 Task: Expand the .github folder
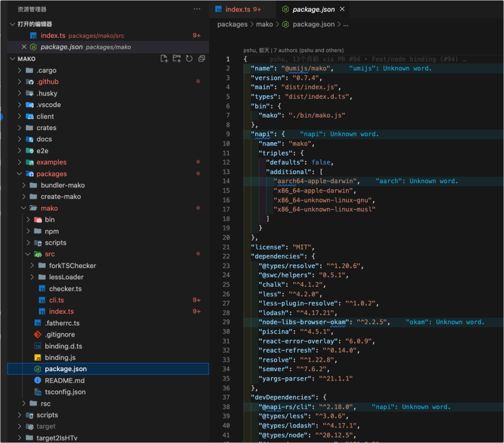[48, 82]
